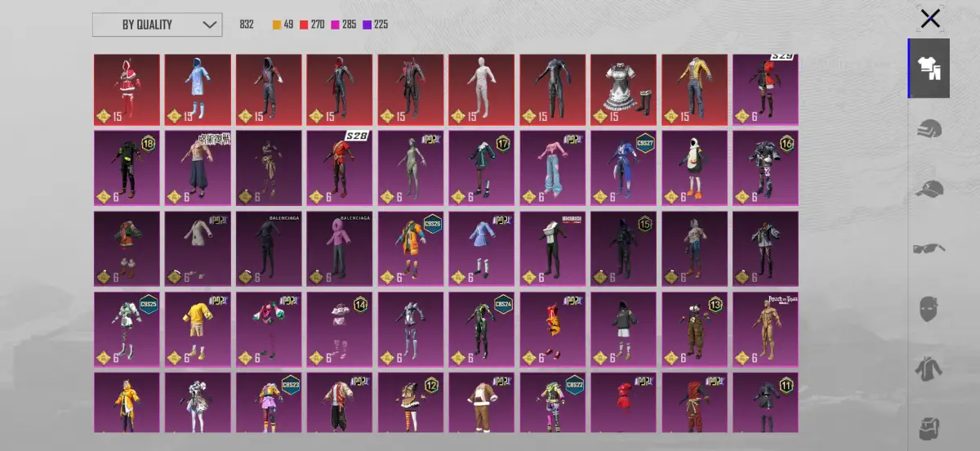Select the jacket category icon
980x451 pixels.
pyautogui.click(x=929, y=368)
